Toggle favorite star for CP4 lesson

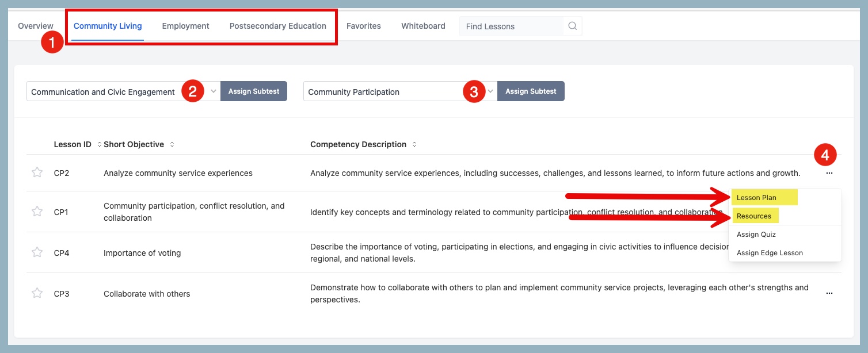[x=37, y=252]
